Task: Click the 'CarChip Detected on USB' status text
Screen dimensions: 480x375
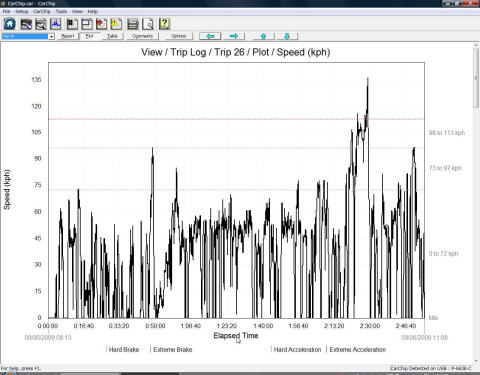Action: (431, 368)
